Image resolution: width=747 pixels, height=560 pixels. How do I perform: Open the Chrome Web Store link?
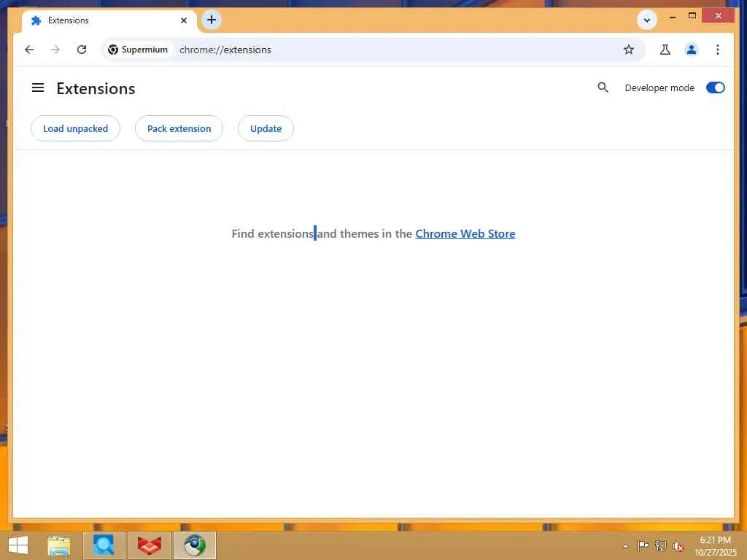(x=465, y=234)
